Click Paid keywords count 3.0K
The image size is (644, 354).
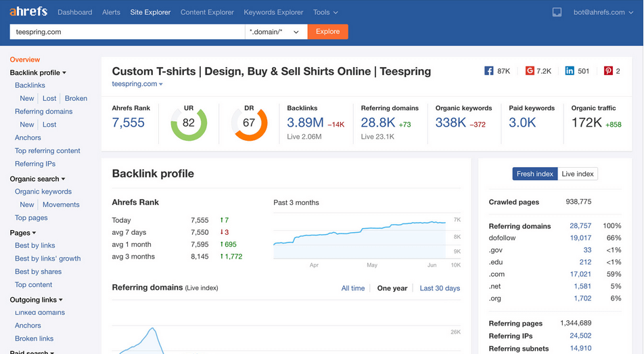click(522, 123)
